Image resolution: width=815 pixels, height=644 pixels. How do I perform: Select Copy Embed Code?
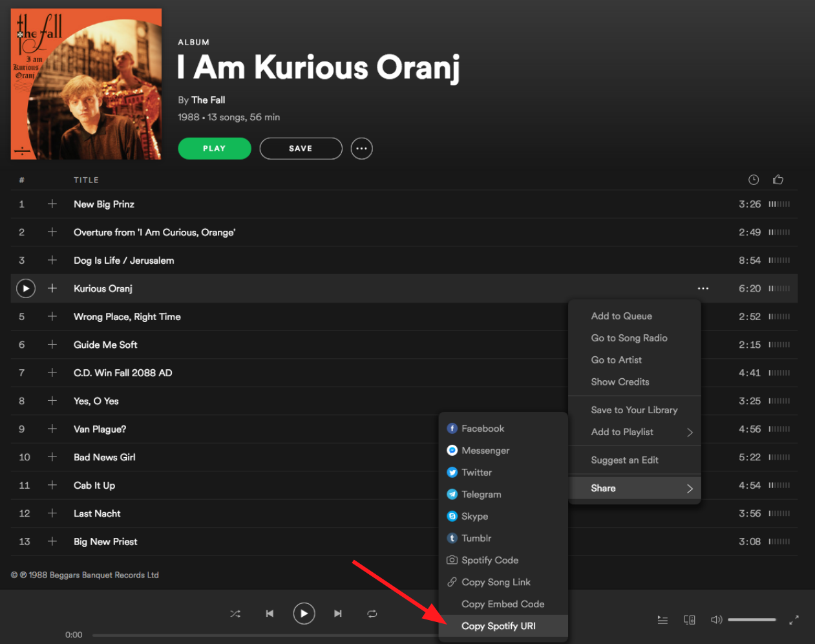[x=503, y=605]
